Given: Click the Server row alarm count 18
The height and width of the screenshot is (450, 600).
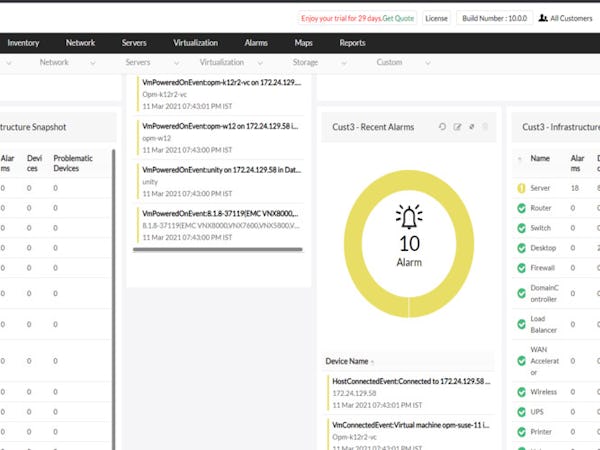Looking at the screenshot, I should [x=575, y=188].
